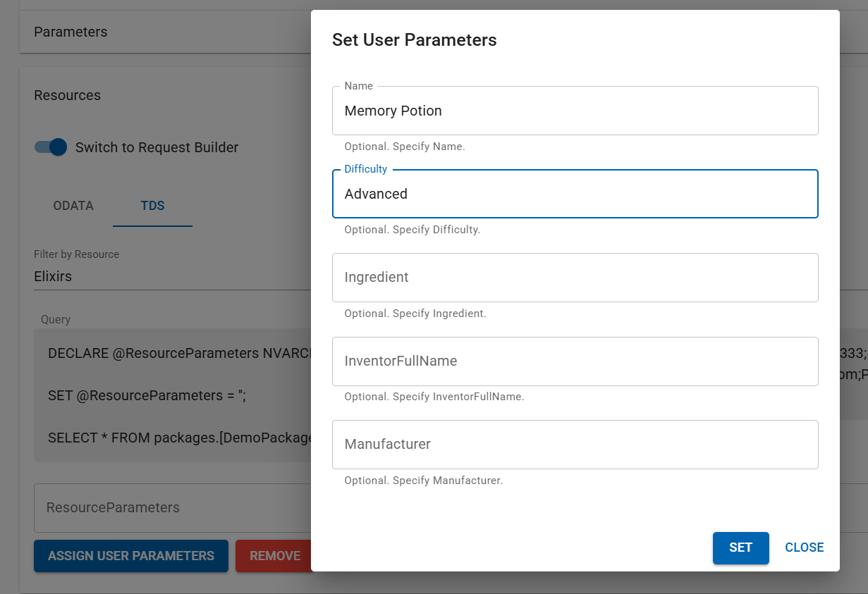Click the InventorFullName text box
Image resolution: width=868 pixels, height=594 pixels.
[575, 361]
